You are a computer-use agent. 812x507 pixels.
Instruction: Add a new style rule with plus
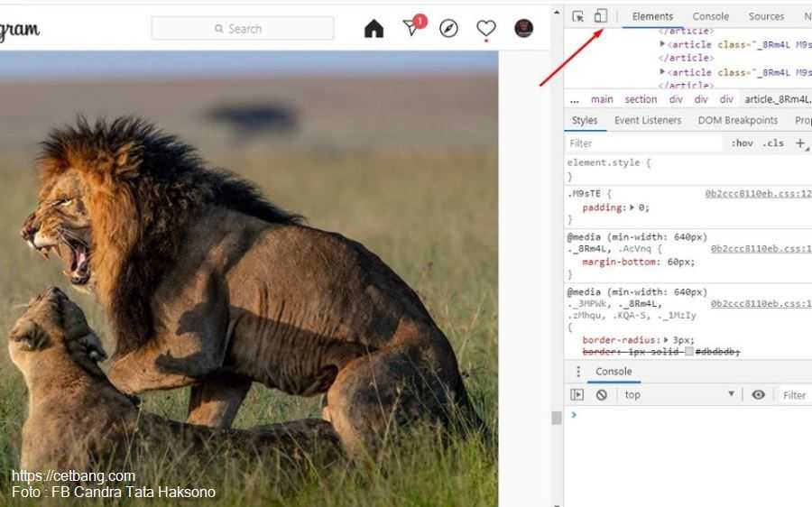[800, 143]
